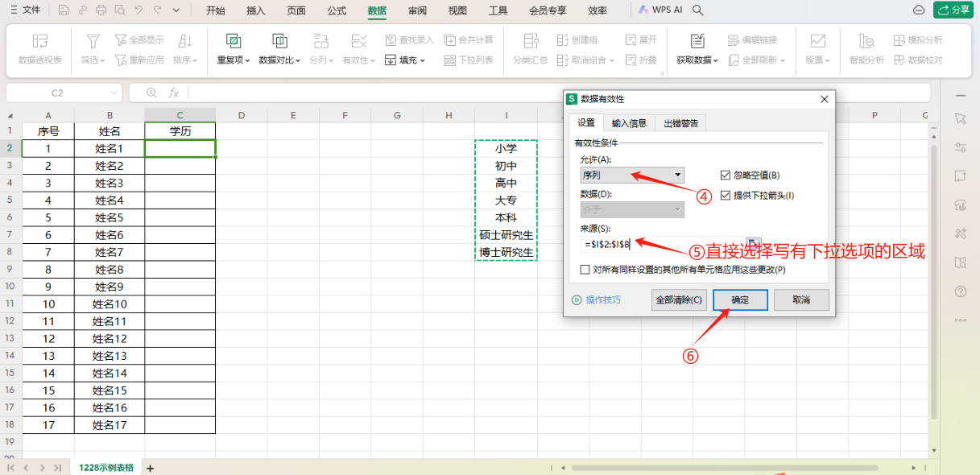Click the 重新应用 reapply filter icon
Screen dimensions: 980x475
139,60
